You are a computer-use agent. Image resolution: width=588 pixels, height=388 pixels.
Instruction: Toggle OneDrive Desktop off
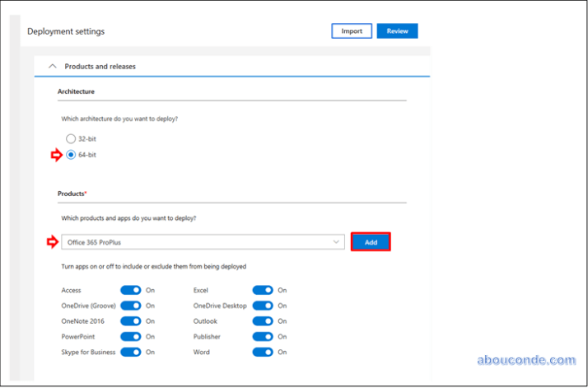tap(263, 306)
